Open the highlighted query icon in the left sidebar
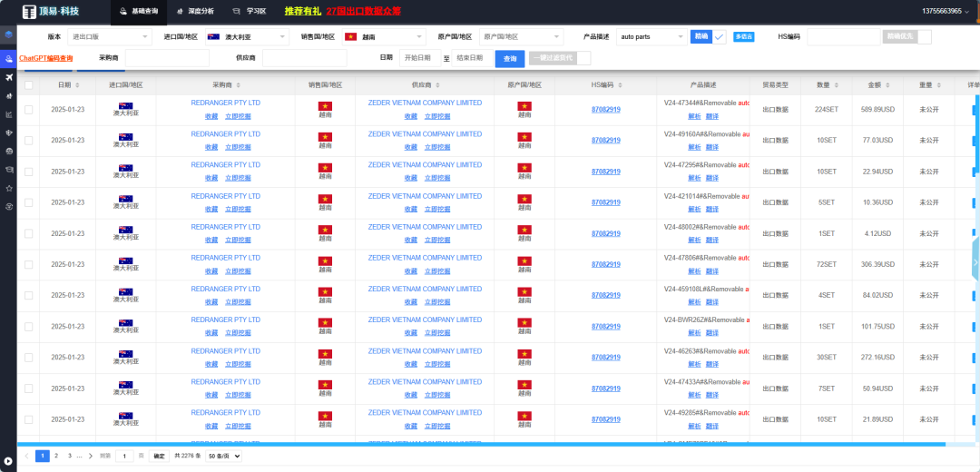Image resolution: width=980 pixels, height=472 pixels. click(x=9, y=59)
